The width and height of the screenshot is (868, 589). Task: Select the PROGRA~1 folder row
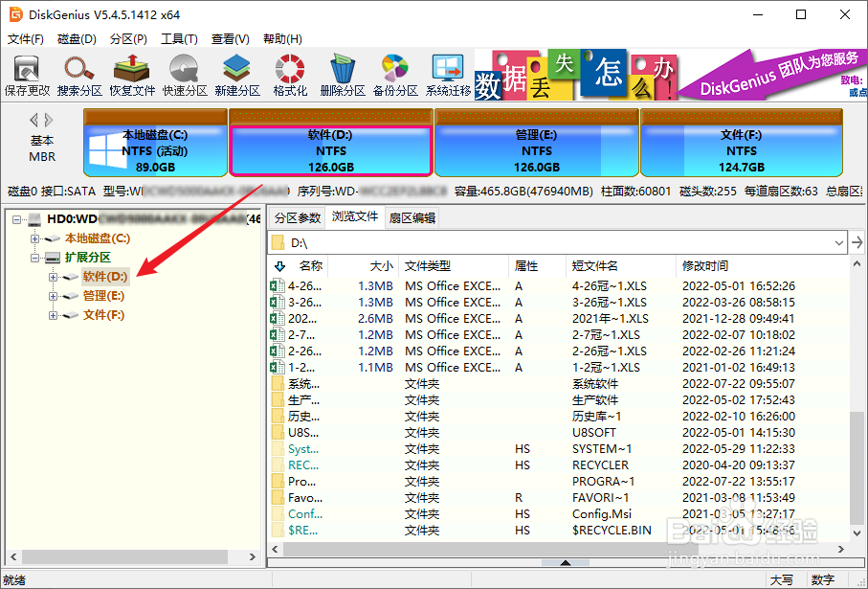click(559, 482)
